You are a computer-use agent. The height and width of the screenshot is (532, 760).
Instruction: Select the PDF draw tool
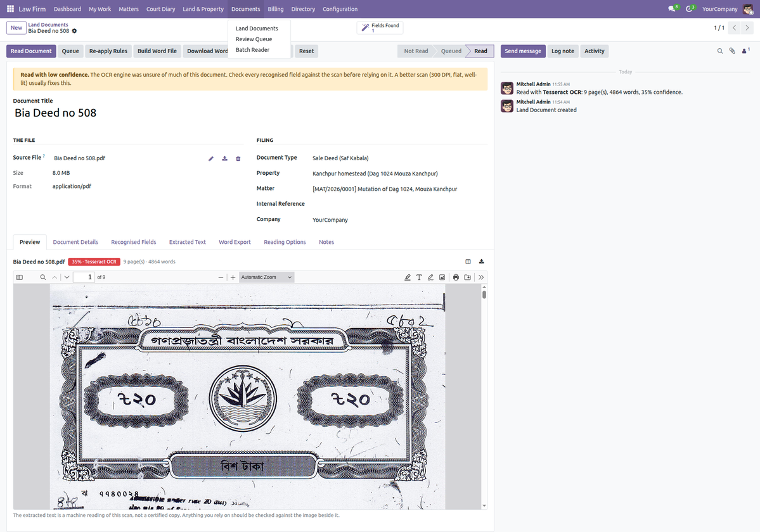click(430, 277)
